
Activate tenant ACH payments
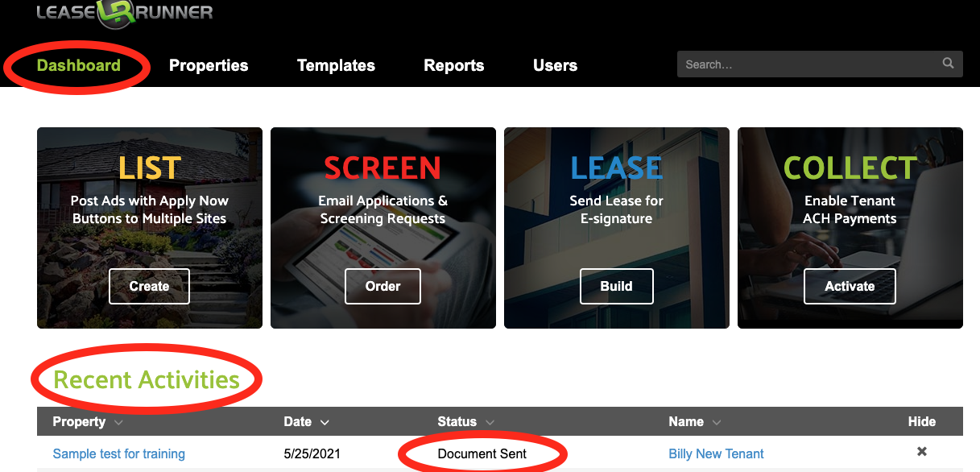click(850, 286)
